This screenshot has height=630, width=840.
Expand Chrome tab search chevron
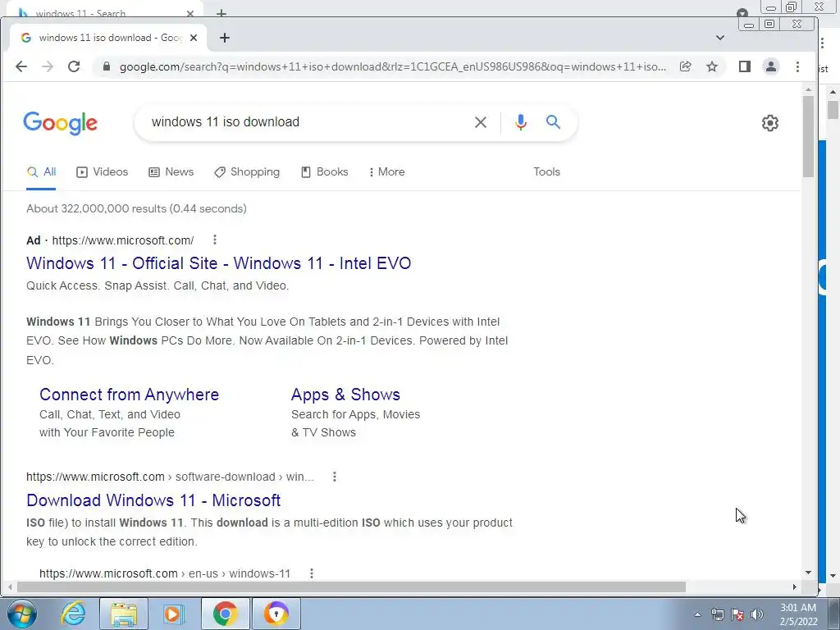click(x=719, y=38)
